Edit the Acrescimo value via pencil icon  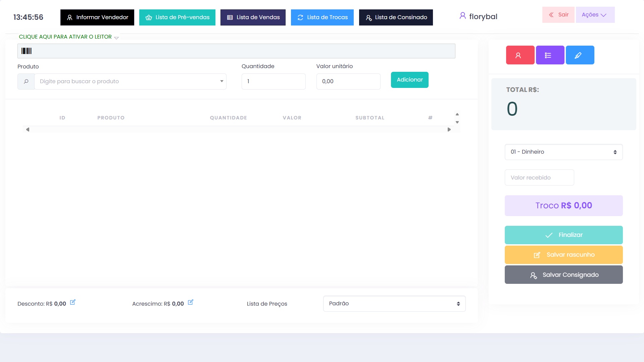[x=190, y=302]
